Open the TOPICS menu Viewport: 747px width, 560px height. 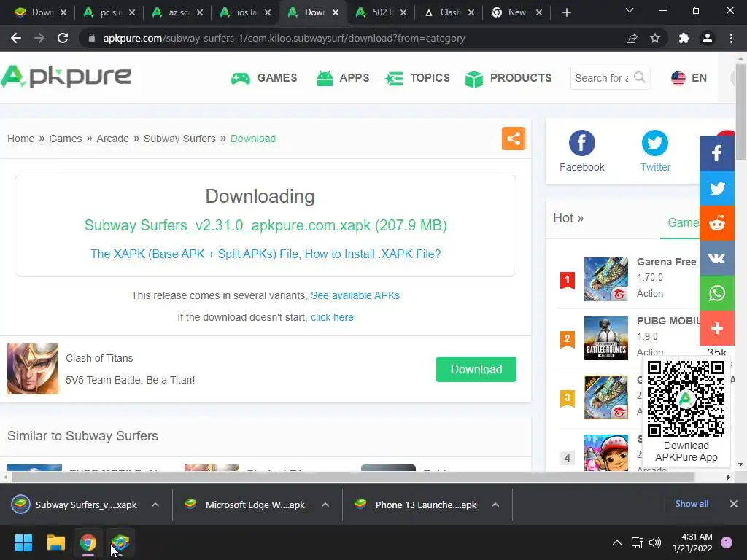point(417,77)
